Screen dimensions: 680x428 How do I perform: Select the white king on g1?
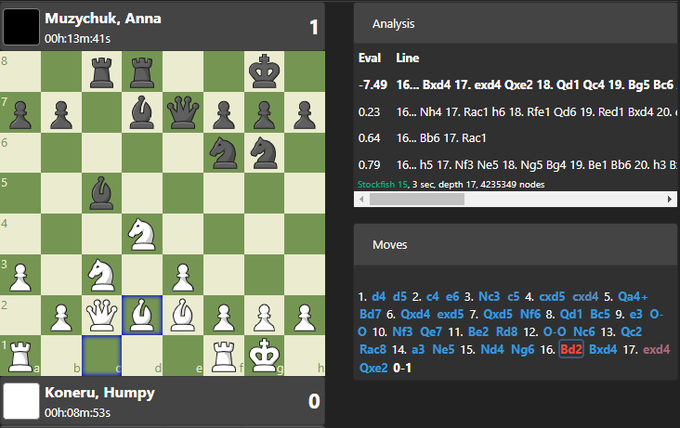click(263, 355)
